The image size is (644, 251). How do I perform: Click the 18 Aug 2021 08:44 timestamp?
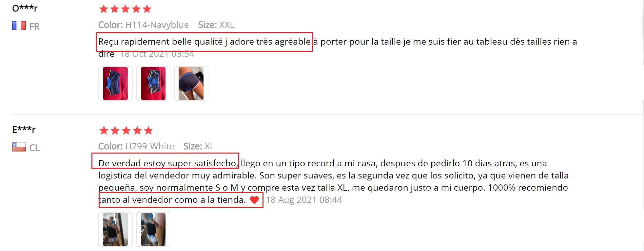tap(304, 200)
